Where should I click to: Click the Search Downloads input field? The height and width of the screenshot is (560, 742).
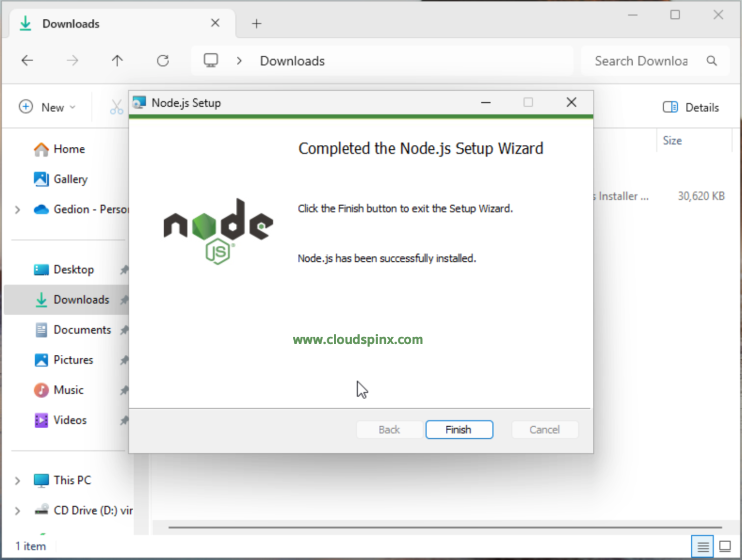641,61
